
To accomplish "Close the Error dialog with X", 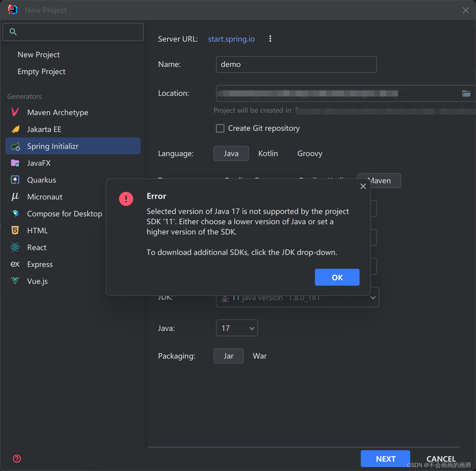I will (x=363, y=186).
